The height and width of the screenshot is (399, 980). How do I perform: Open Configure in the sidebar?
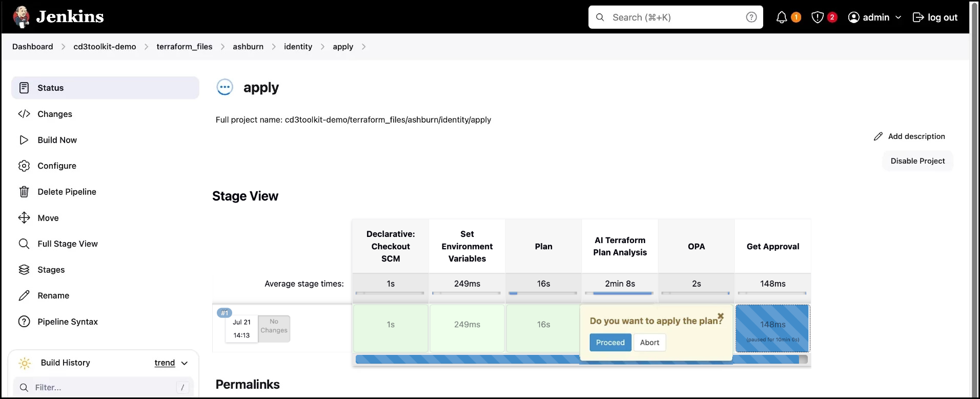click(x=105, y=166)
